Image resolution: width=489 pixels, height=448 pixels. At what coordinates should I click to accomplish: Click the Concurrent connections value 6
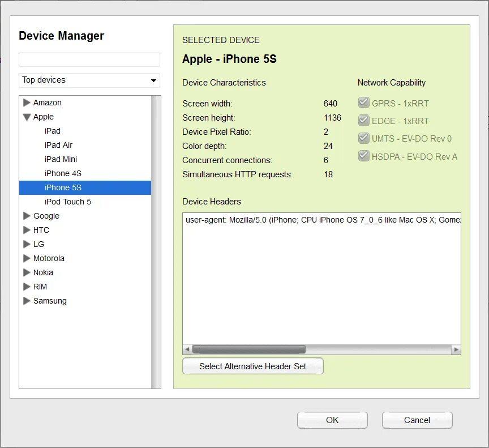point(326,160)
